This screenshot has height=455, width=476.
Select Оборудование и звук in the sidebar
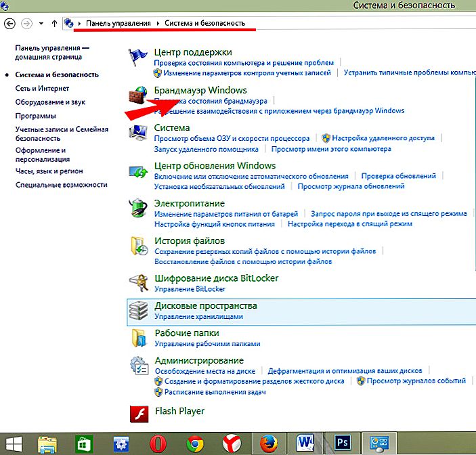coord(50,102)
